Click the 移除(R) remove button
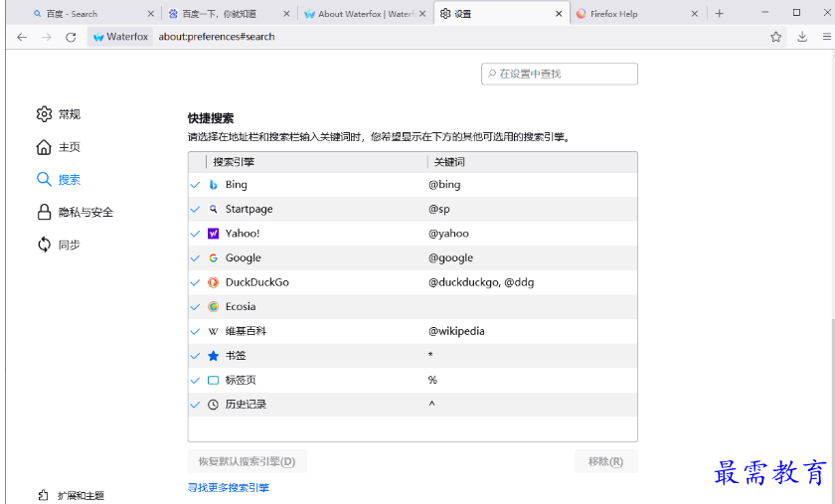Screen dimensions: 835x504 point(605,461)
